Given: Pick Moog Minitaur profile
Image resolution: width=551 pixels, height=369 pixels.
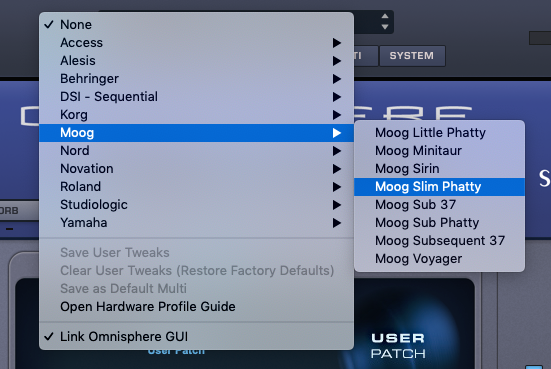Looking at the screenshot, I should click(x=440, y=151).
